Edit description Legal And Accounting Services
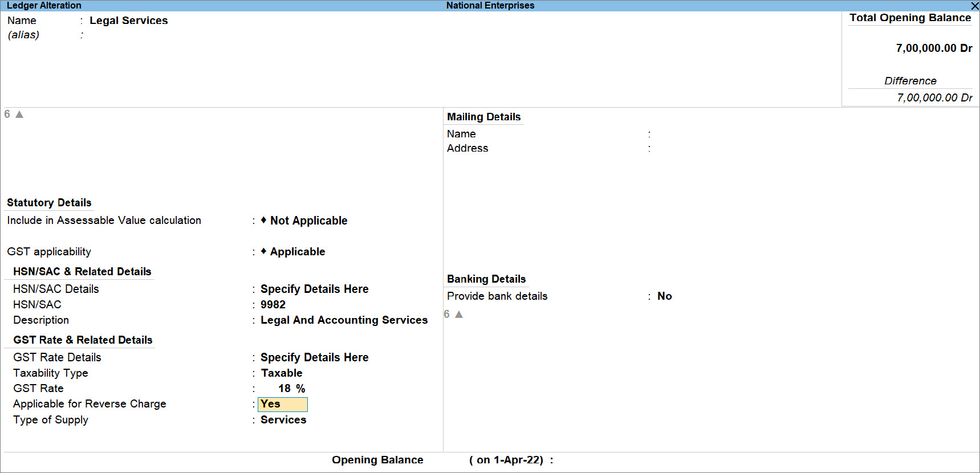The height and width of the screenshot is (473, 980). point(344,320)
